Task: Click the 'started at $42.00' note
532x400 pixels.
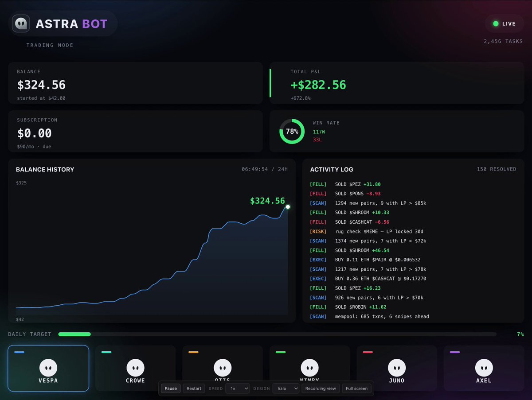Action: click(x=41, y=98)
